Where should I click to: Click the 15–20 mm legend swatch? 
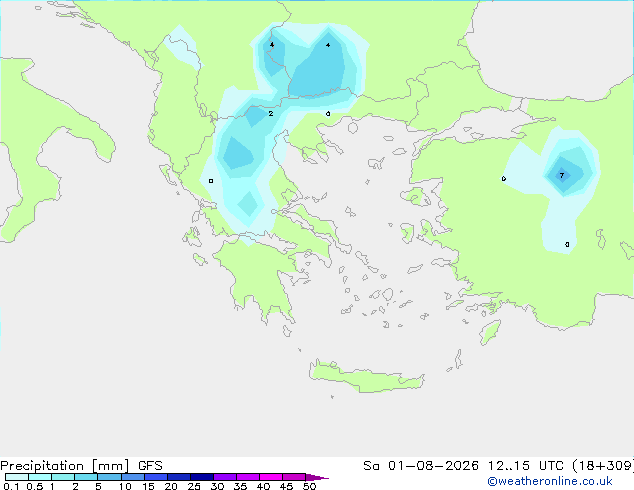click(156, 477)
